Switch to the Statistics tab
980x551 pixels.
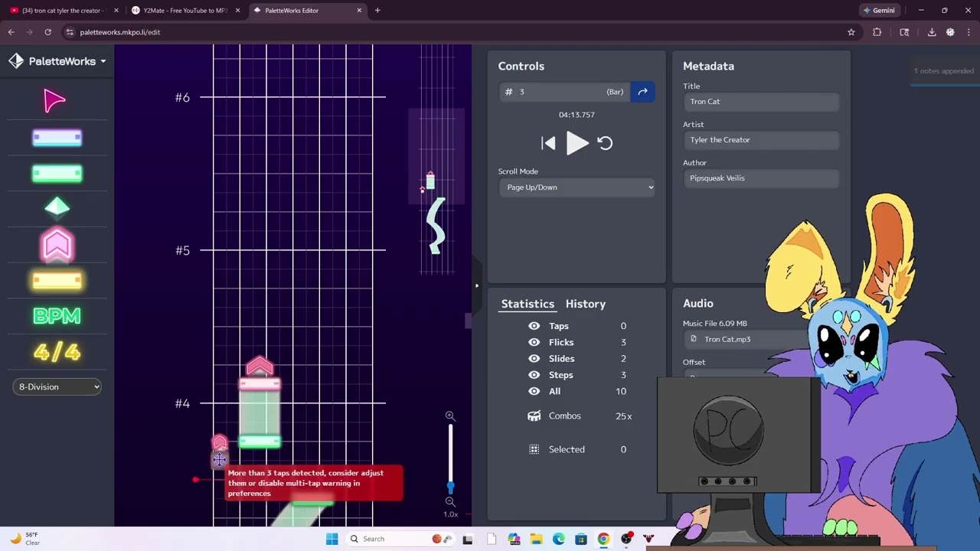point(528,304)
